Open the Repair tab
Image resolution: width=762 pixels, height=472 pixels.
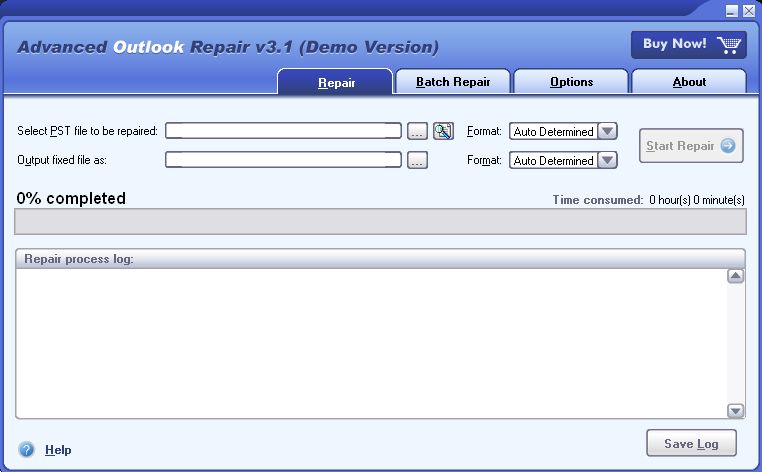335,82
